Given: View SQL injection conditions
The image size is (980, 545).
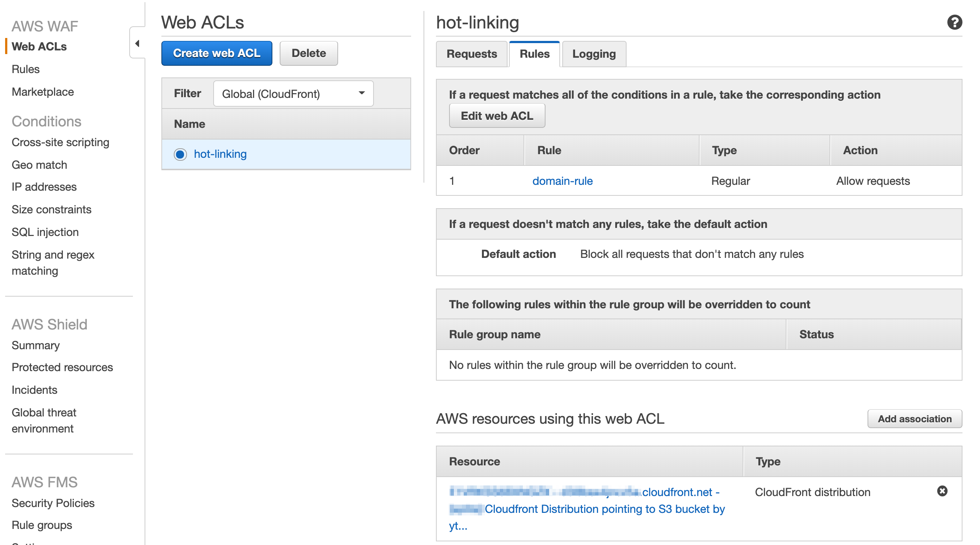Looking at the screenshot, I should click(45, 232).
